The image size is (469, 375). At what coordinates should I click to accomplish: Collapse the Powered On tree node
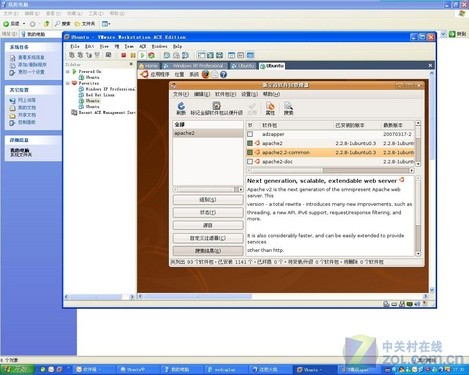click(x=68, y=71)
